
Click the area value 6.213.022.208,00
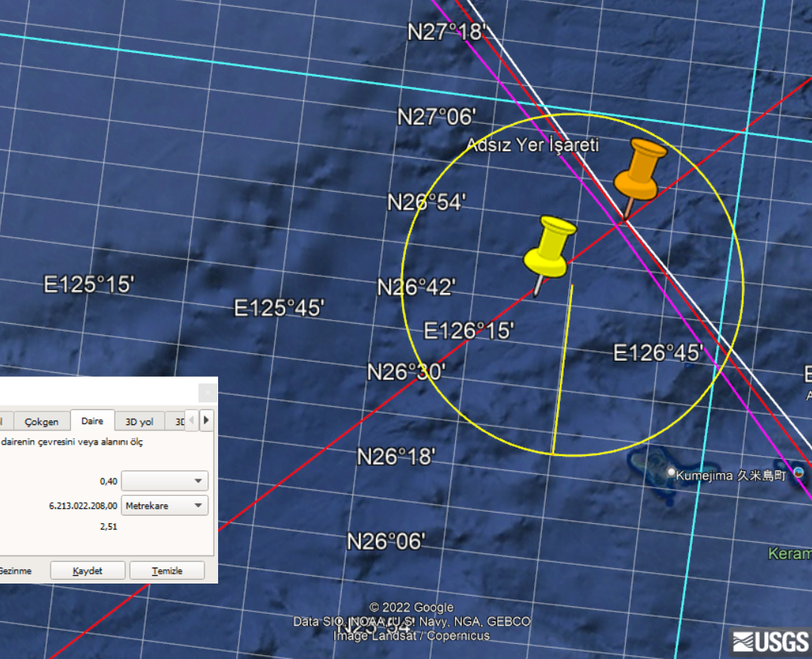(83, 506)
